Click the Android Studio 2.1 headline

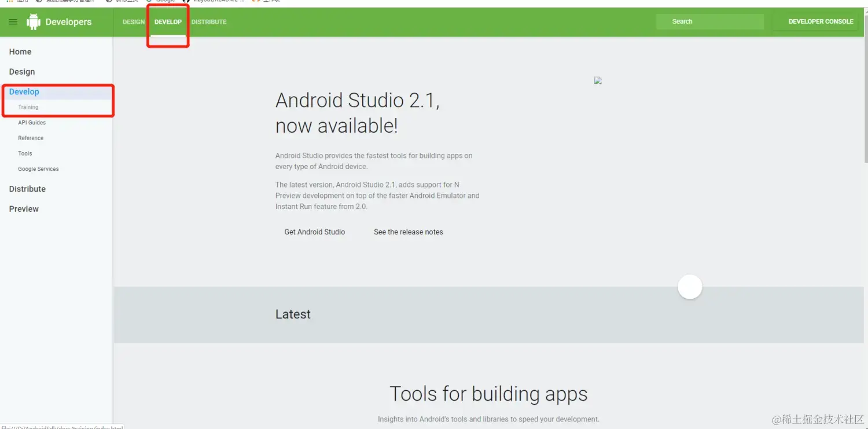[358, 113]
